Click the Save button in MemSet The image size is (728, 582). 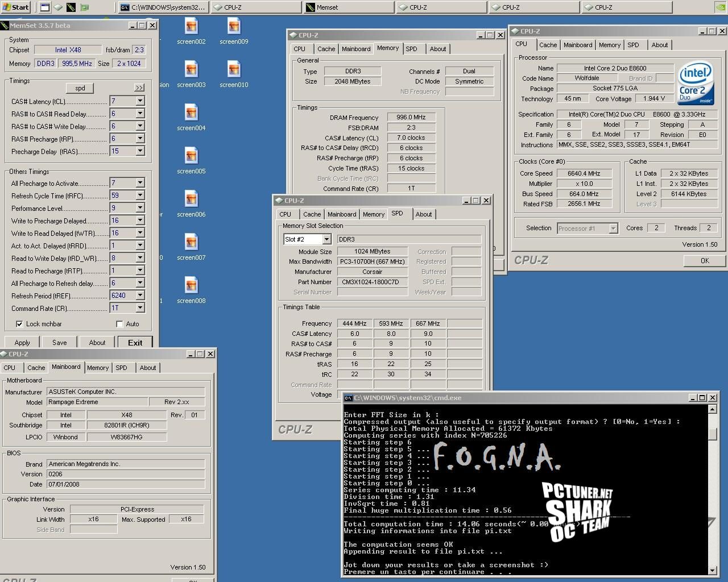click(60, 343)
